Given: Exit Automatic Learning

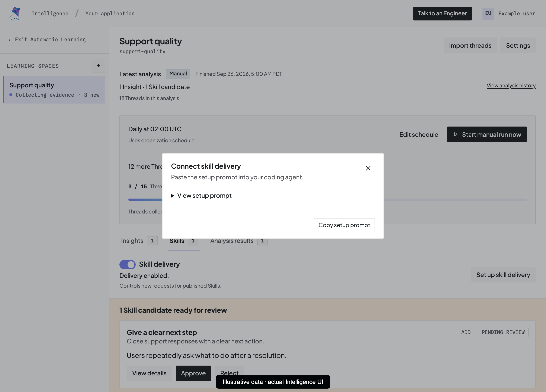Looking at the screenshot, I should (x=47, y=39).
